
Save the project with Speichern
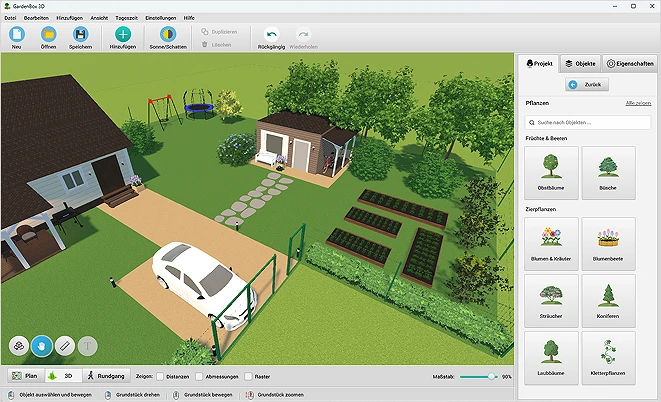[80, 38]
